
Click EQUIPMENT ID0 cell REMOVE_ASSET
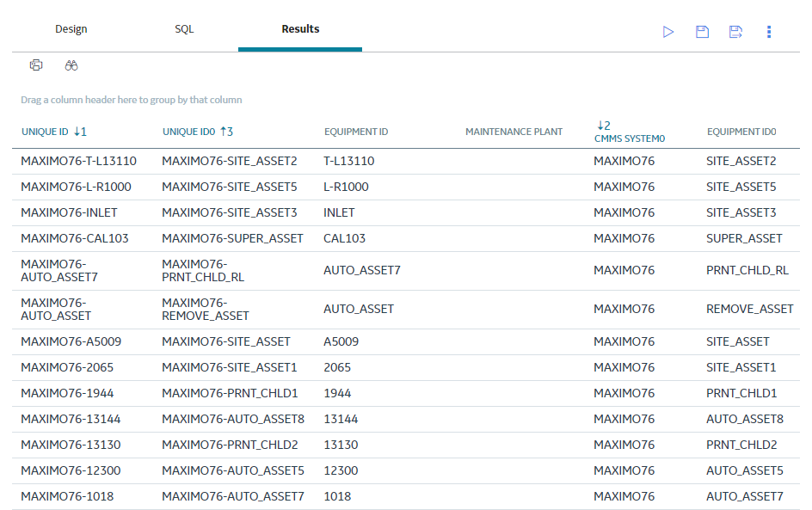750,310
